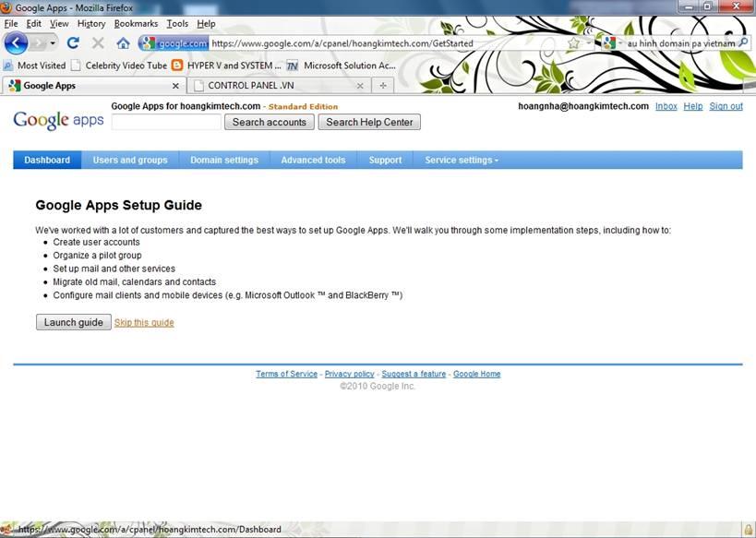The height and width of the screenshot is (538, 756).
Task: Open search engine selector dropdown
Action: coord(612,43)
